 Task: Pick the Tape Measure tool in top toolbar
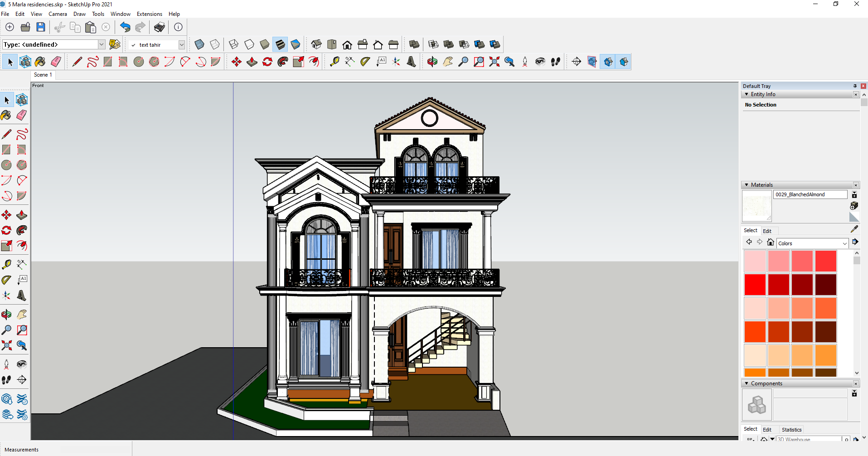point(335,62)
